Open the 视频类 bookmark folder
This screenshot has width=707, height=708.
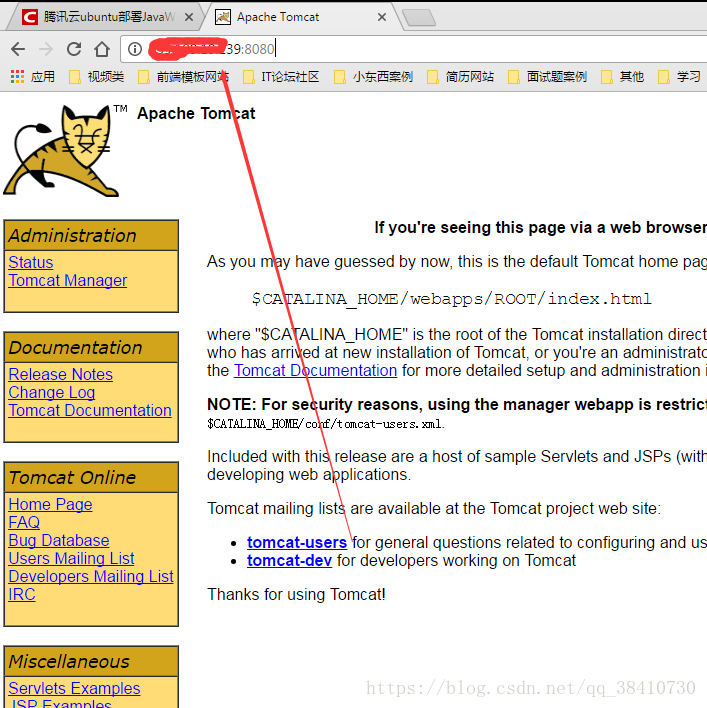coord(97,77)
